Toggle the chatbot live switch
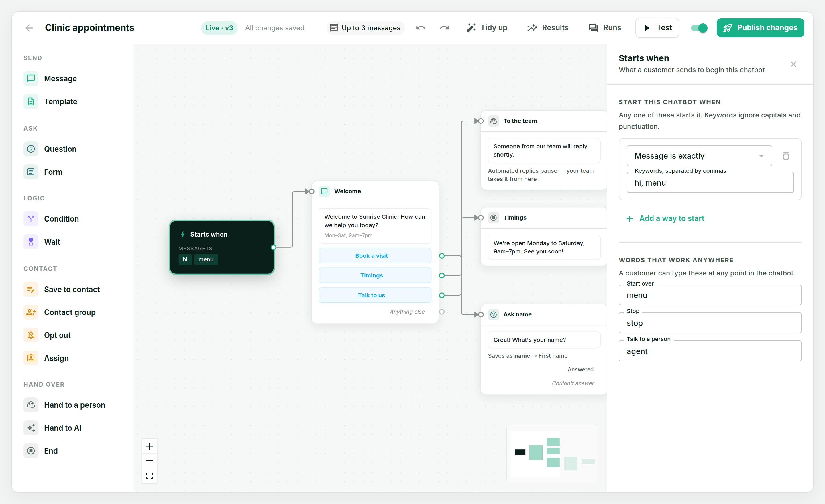Viewport: 825px width, 504px height. coord(699,28)
